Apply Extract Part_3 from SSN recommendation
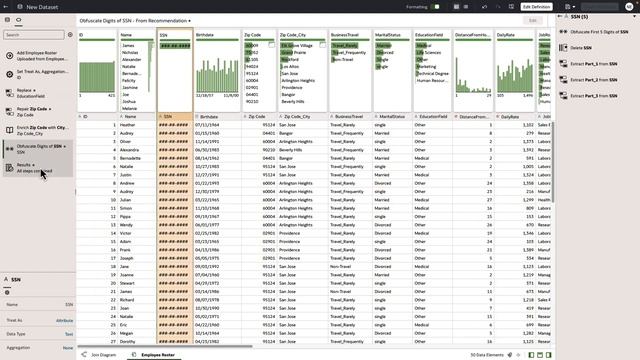This screenshot has height=360, width=640. pos(588,96)
